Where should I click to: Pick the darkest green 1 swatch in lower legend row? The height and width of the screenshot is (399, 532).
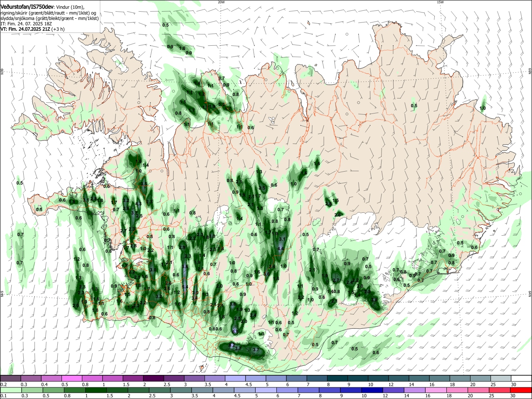[96, 390]
